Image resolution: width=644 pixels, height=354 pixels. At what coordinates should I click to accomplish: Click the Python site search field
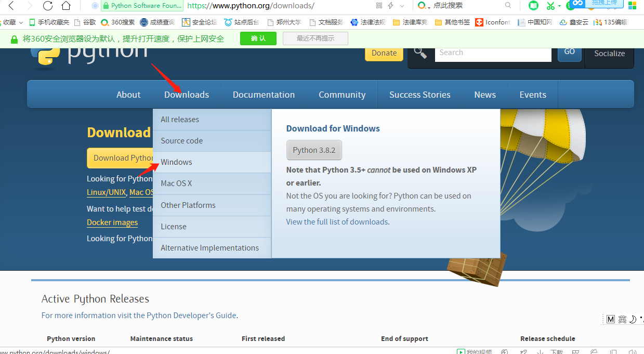click(x=493, y=52)
